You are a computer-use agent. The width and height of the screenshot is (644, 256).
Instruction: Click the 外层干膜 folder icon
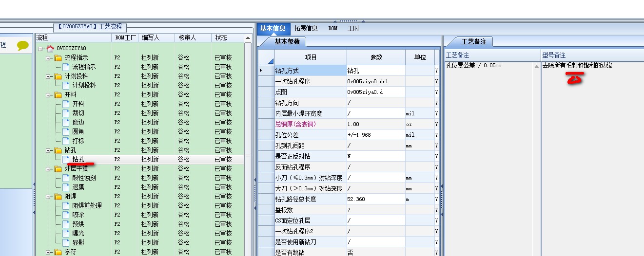59,169
